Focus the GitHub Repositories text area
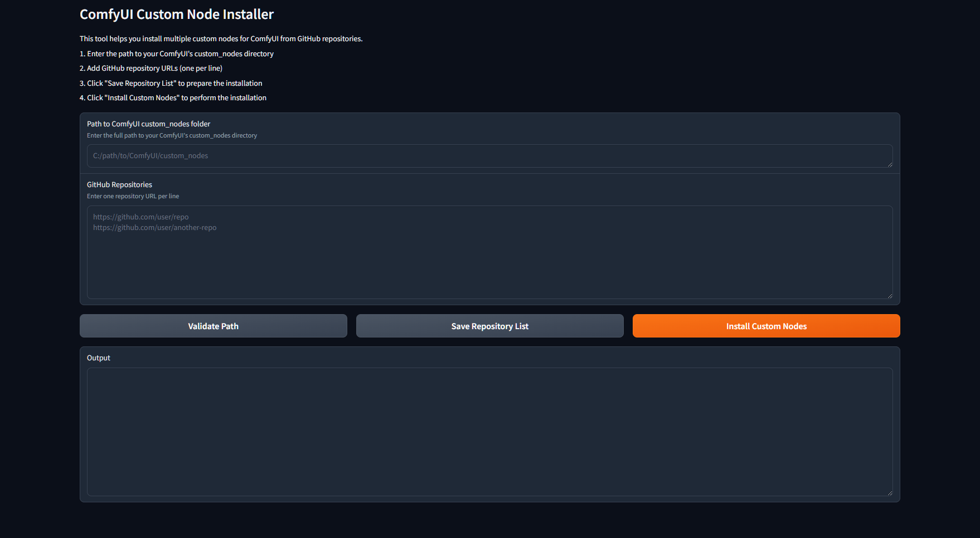 click(x=489, y=252)
